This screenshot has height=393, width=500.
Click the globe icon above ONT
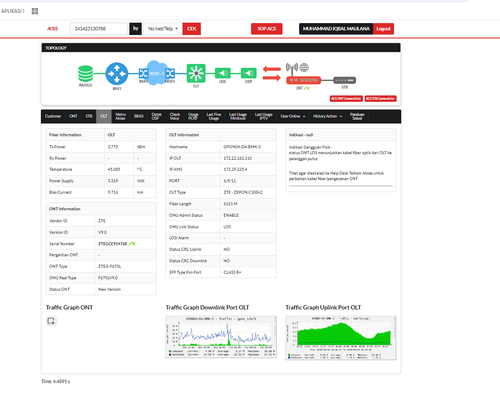pos(304,67)
